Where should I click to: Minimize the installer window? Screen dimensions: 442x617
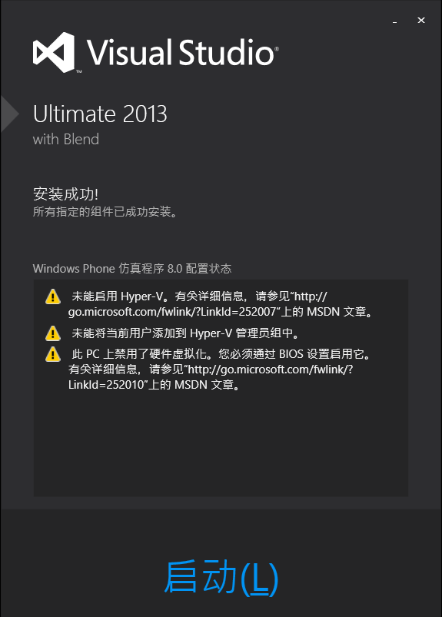(x=395, y=22)
